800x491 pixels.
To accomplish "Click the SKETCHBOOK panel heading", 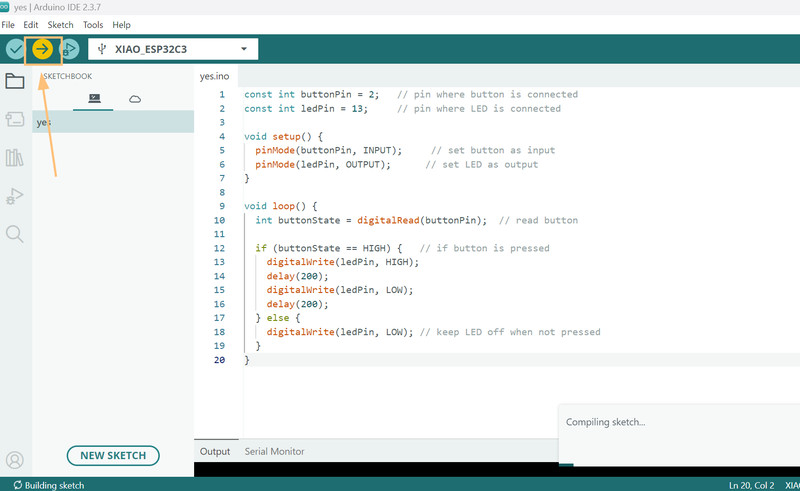I will tap(67, 76).
